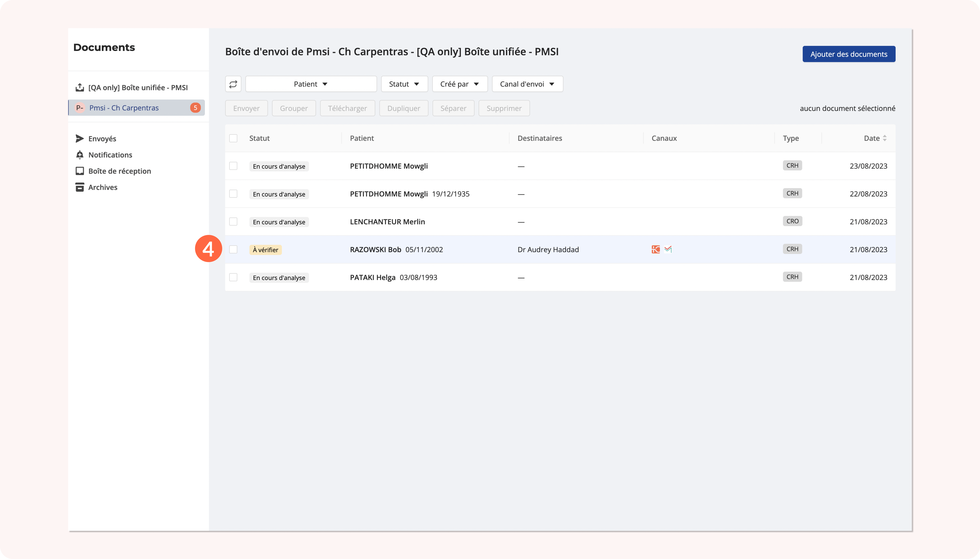Check the 22/08/2023 PETITDHOMME Mowgli row

[233, 194]
